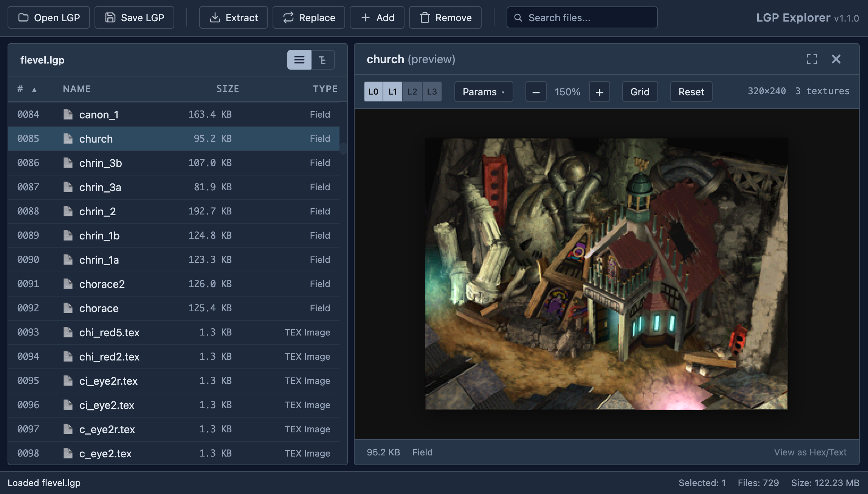Zoom out the preview with minus

click(x=536, y=92)
